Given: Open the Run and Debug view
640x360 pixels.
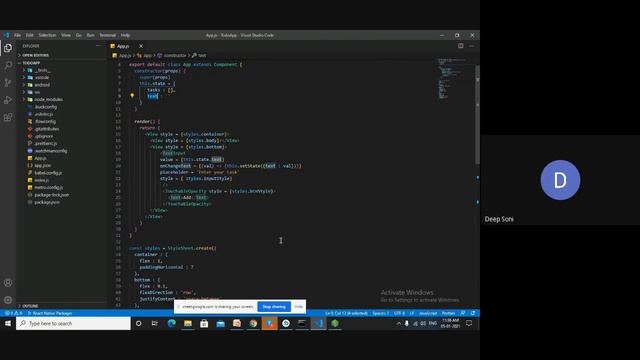Looking at the screenshot, I should click(8, 100).
